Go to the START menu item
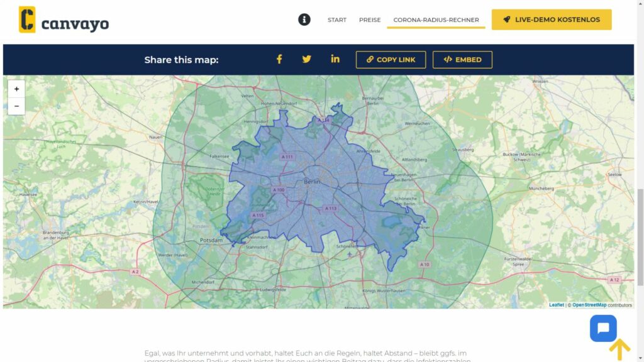The height and width of the screenshot is (362, 644). (x=336, y=20)
